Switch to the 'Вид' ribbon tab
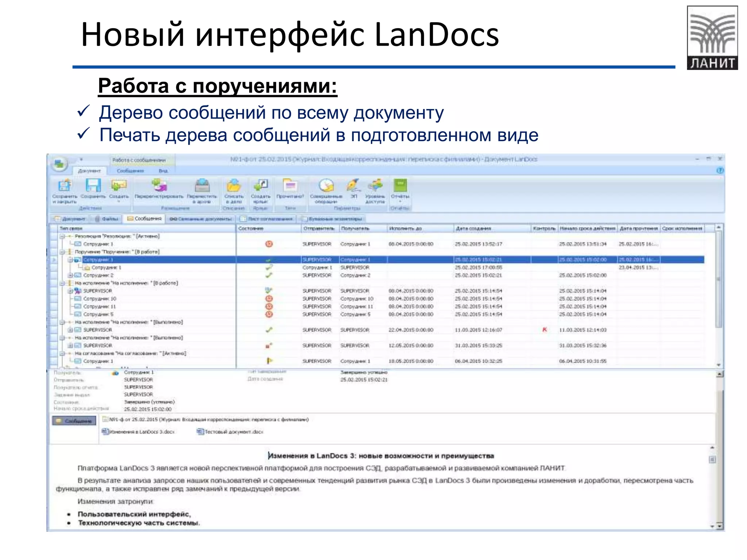This screenshot has width=747, height=560. point(163,171)
